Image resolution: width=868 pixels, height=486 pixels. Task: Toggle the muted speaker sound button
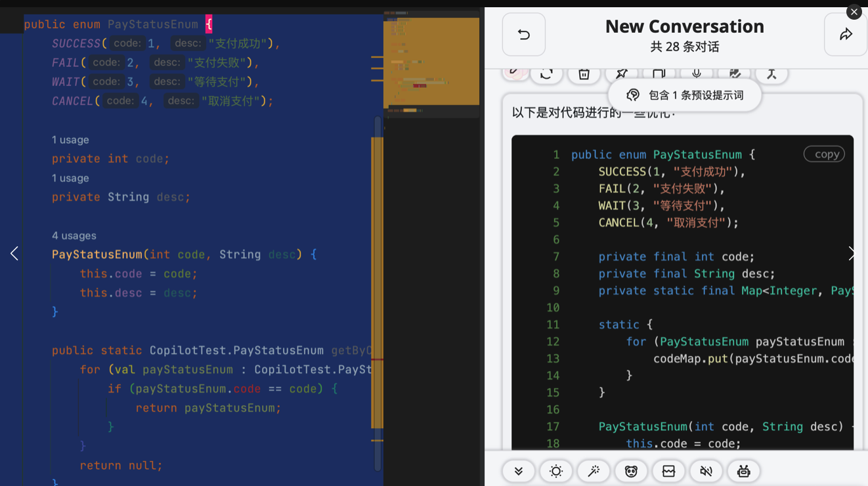point(706,471)
